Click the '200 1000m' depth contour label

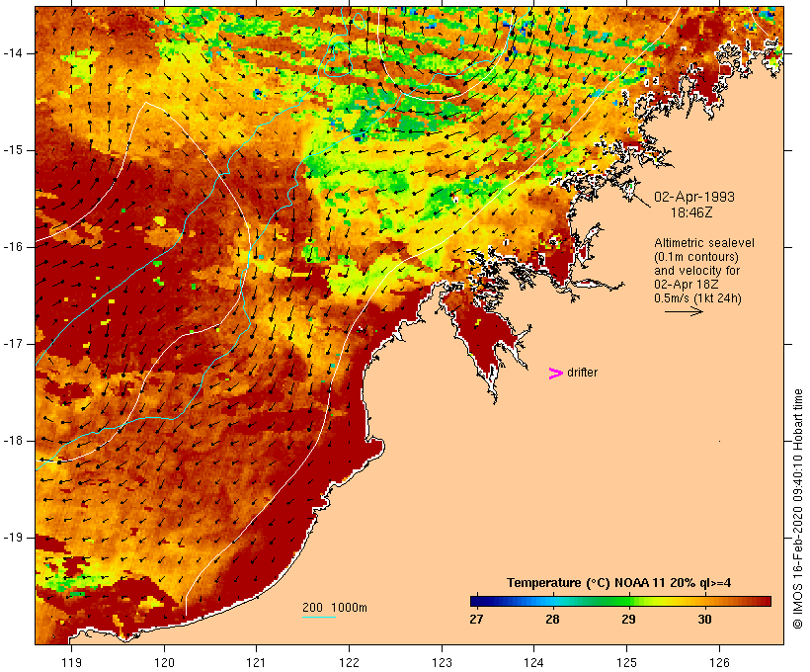click(x=335, y=608)
